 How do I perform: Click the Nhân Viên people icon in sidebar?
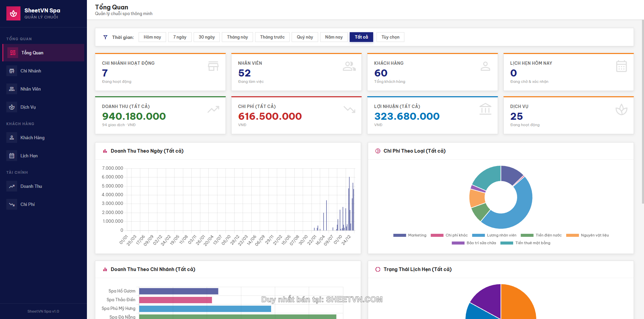(x=12, y=89)
